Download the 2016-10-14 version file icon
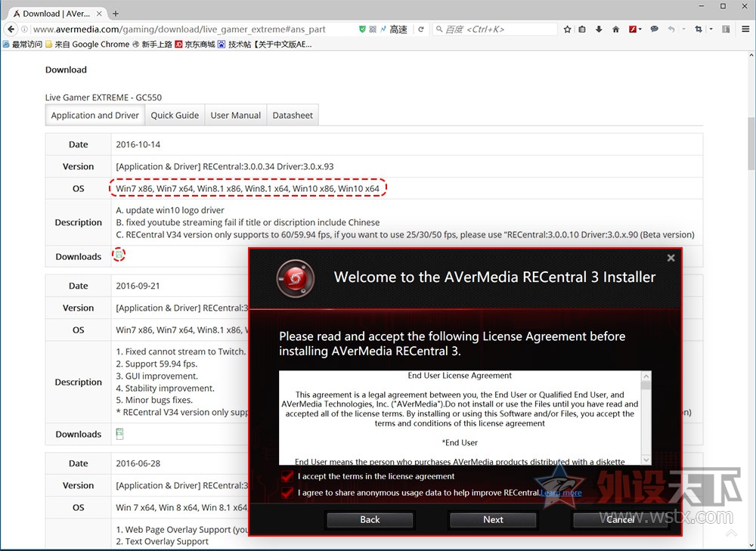Screen dimensions: 756x551 (x=119, y=255)
